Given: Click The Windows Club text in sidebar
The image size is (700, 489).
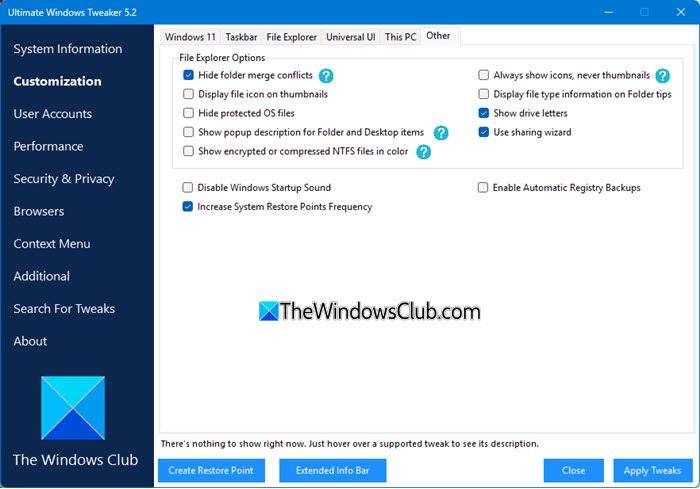Looking at the screenshot, I should (75, 460).
